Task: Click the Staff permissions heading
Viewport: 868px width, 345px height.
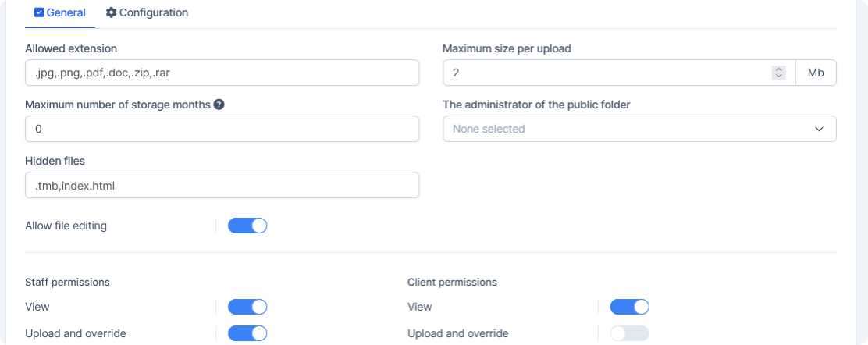Action: pos(67,282)
